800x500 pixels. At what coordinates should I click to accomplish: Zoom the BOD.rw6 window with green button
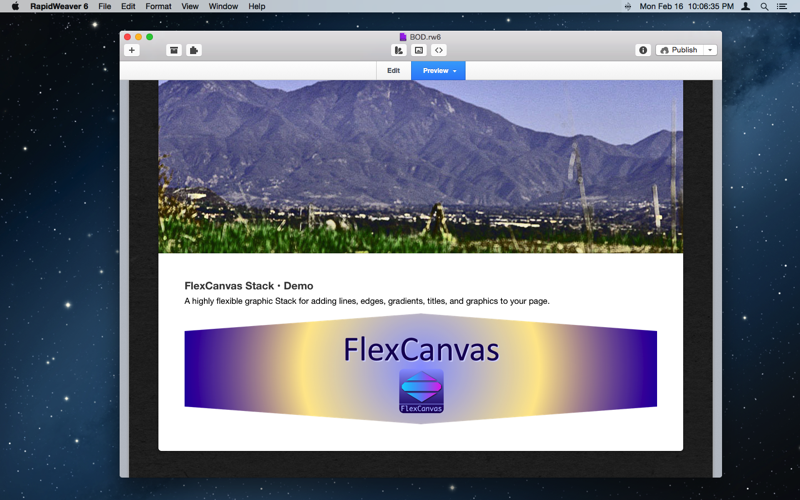point(149,37)
